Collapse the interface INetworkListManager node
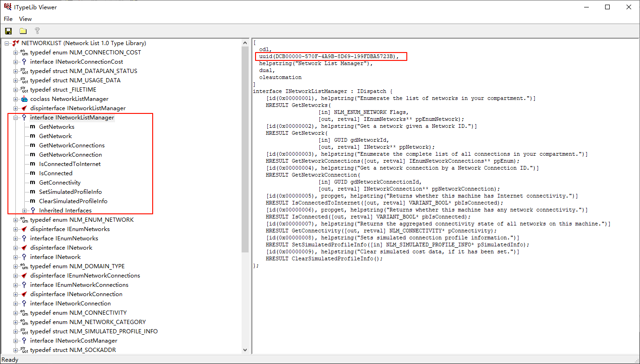Screen dimensions: 640x364 [15, 118]
